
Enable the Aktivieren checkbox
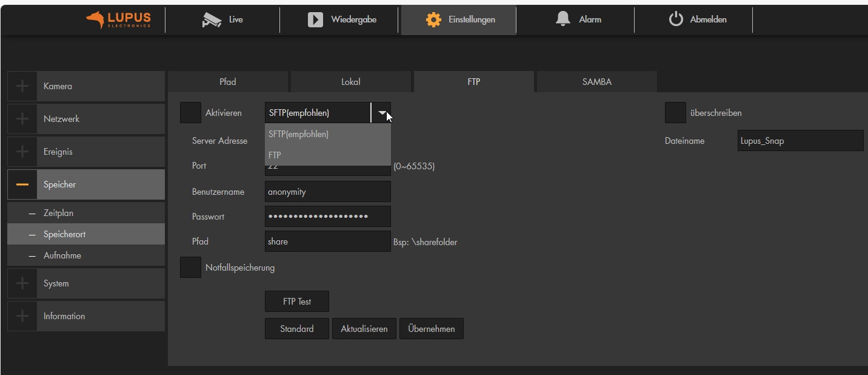[x=190, y=112]
